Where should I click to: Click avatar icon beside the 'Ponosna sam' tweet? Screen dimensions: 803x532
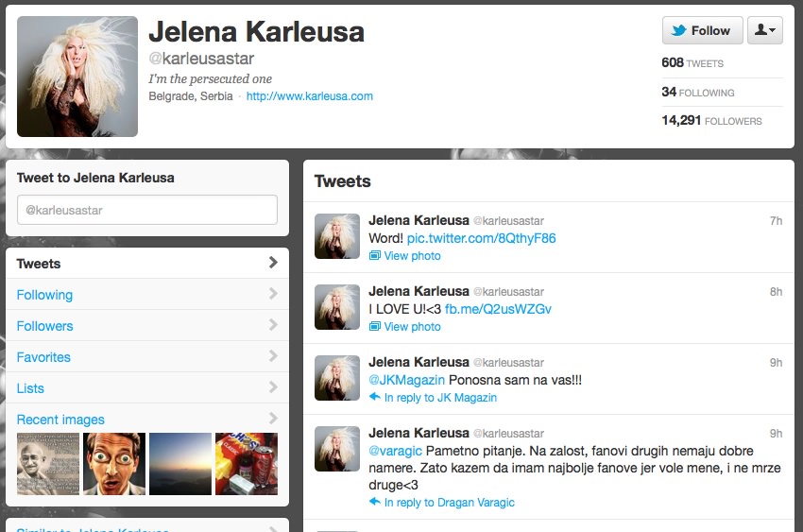pos(337,378)
